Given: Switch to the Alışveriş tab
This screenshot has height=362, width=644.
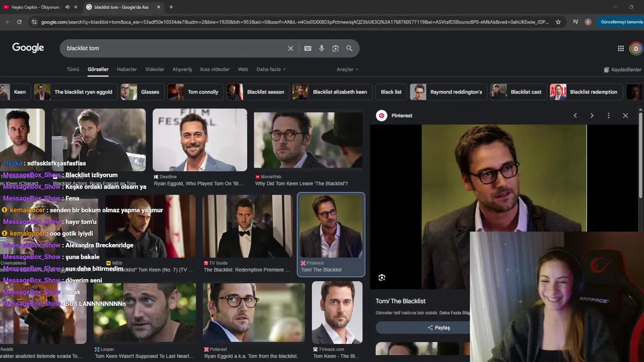Looking at the screenshot, I should click(182, 69).
